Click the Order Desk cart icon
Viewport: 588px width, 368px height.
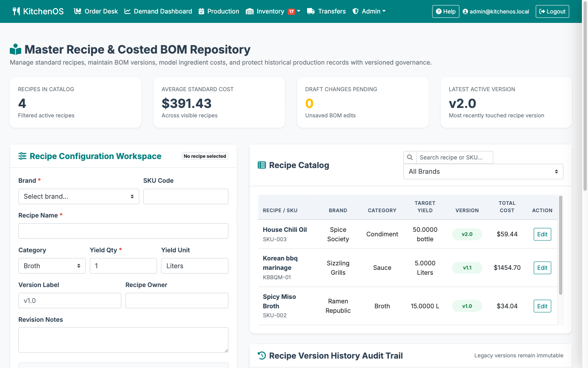coord(78,11)
